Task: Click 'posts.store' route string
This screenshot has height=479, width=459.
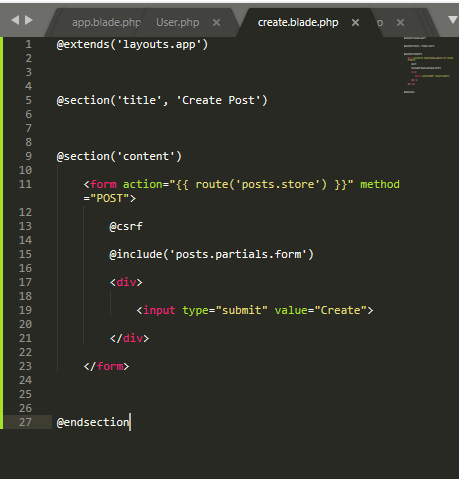Action: click(x=281, y=184)
